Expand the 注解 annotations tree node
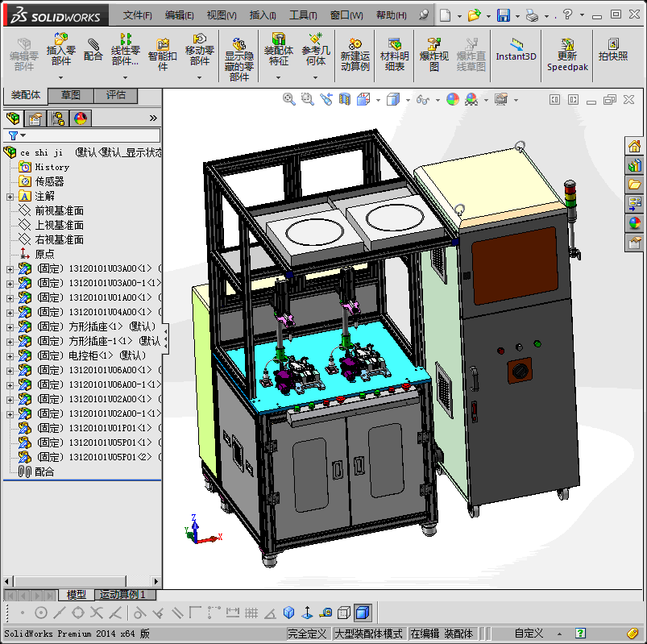This screenshot has height=644, width=647. click(10, 197)
